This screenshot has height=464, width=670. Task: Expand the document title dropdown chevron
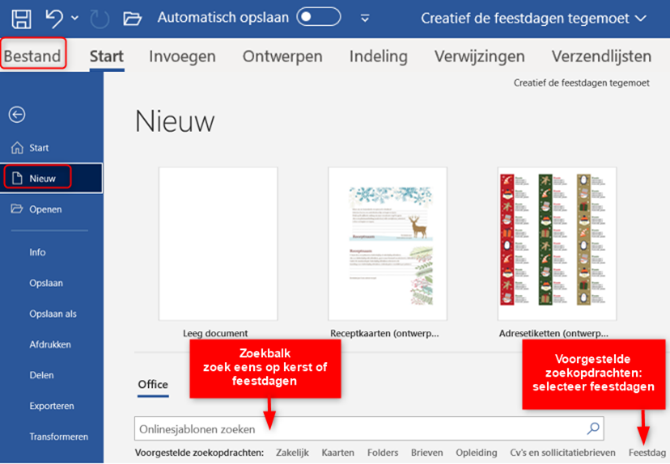(x=641, y=18)
